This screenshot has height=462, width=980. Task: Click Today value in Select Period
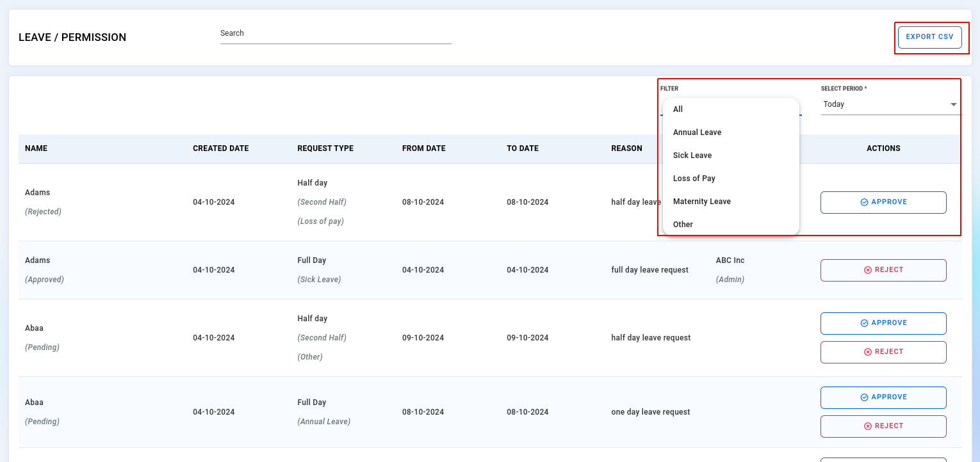[834, 104]
